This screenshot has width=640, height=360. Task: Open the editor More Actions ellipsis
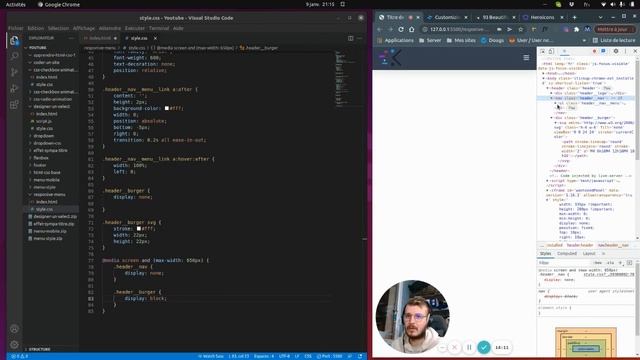(360, 38)
